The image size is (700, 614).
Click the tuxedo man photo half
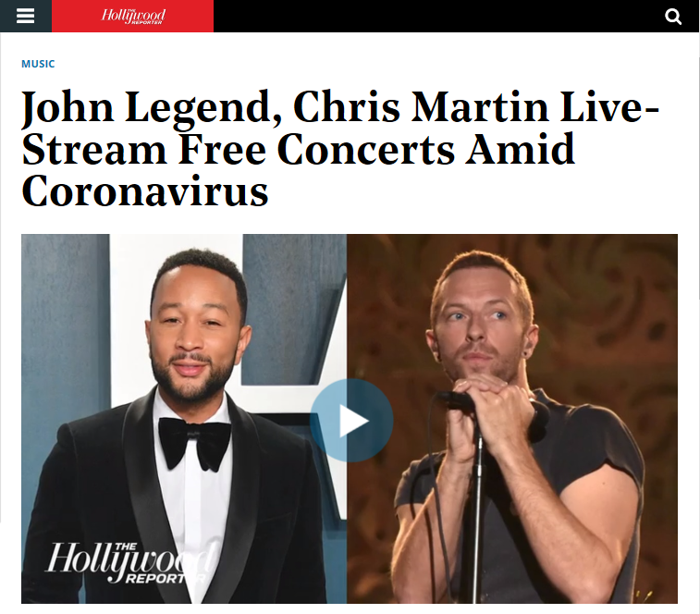point(184,419)
